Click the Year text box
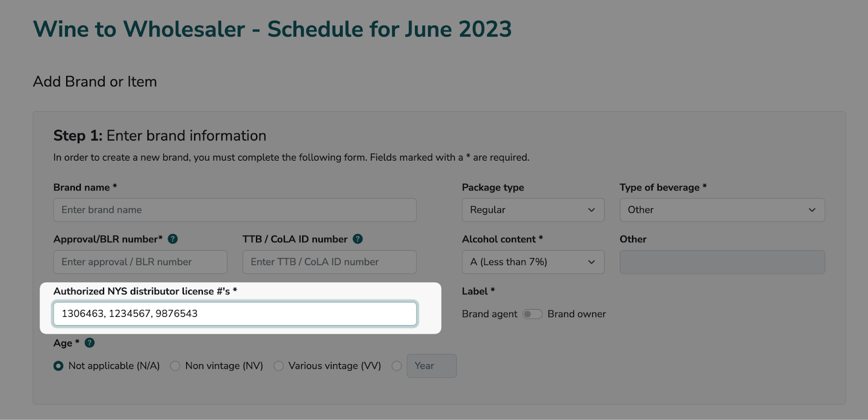Screen dimensions: 868x420 coord(432,366)
